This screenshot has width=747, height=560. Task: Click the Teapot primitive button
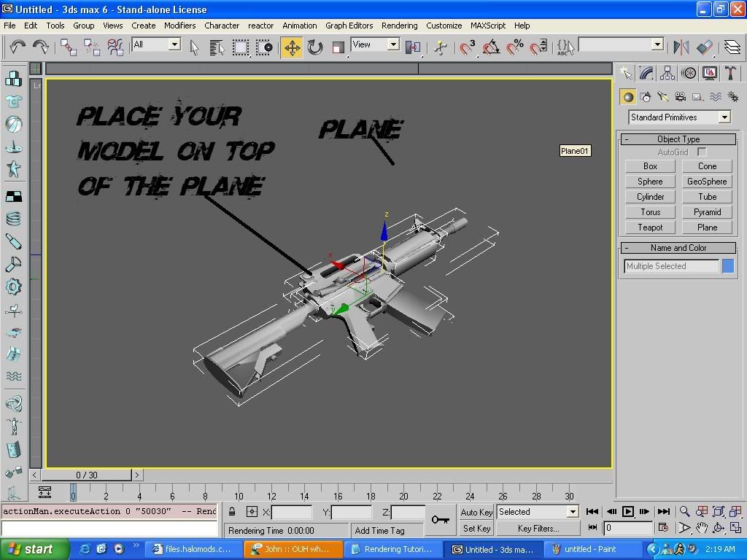[650, 227]
